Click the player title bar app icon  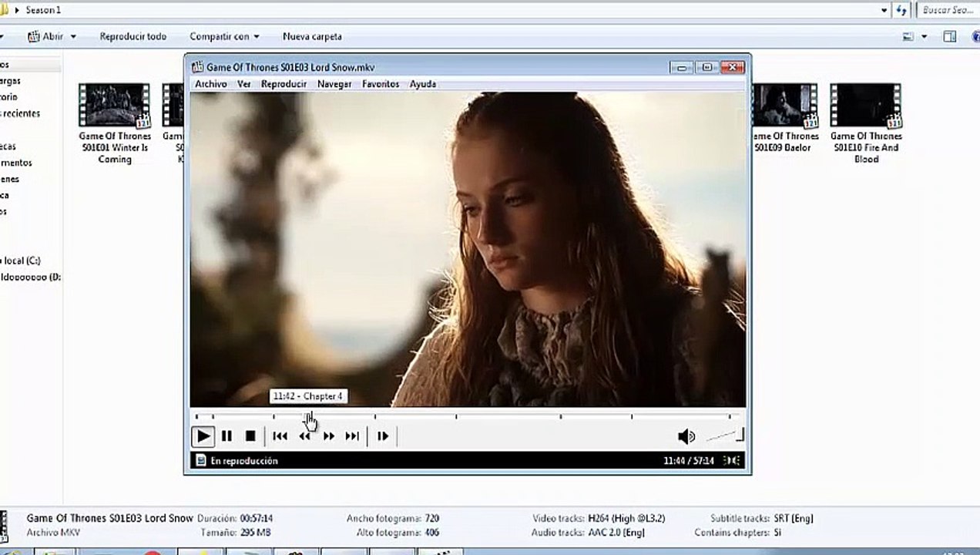pos(197,67)
